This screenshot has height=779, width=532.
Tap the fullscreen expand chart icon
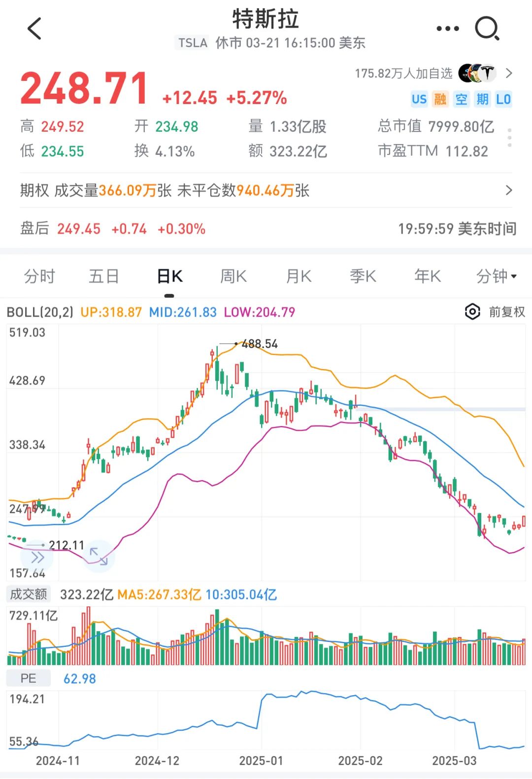[98, 556]
